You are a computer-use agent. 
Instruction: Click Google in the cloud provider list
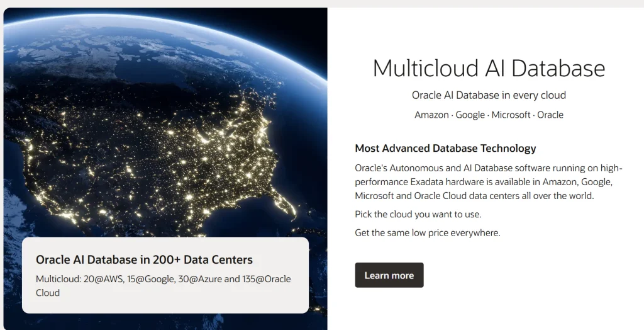tap(470, 115)
